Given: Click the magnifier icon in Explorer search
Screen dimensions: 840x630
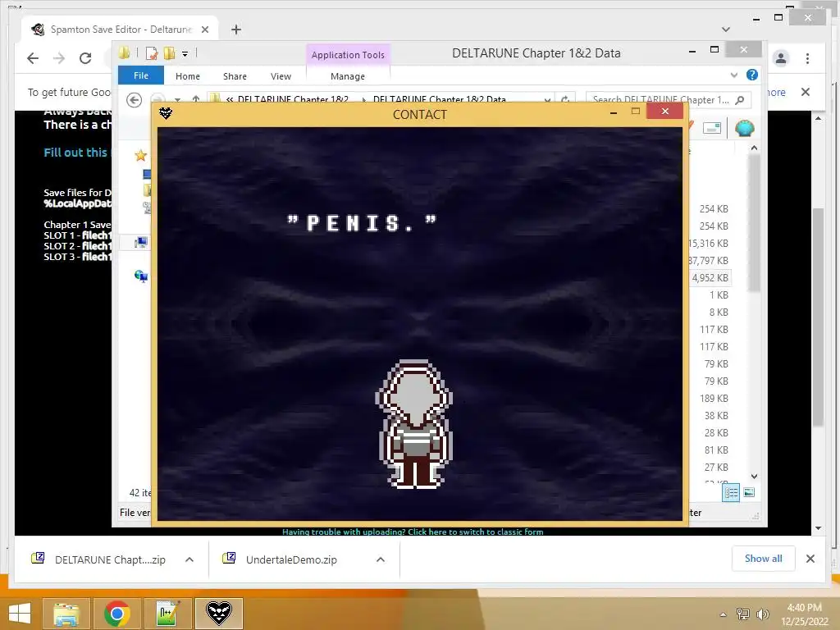Looking at the screenshot, I should [741, 99].
